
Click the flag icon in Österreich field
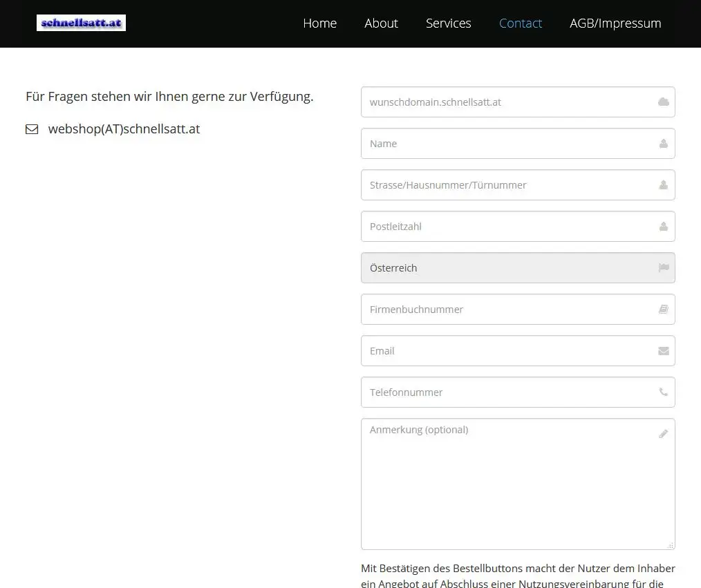[x=664, y=267]
